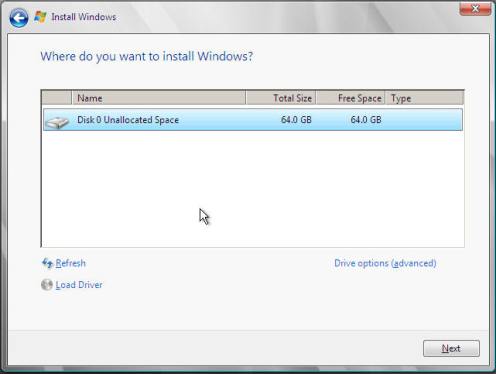This screenshot has width=496, height=374.
Task: Click the Refresh arrows icon
Action: point(47,263)
